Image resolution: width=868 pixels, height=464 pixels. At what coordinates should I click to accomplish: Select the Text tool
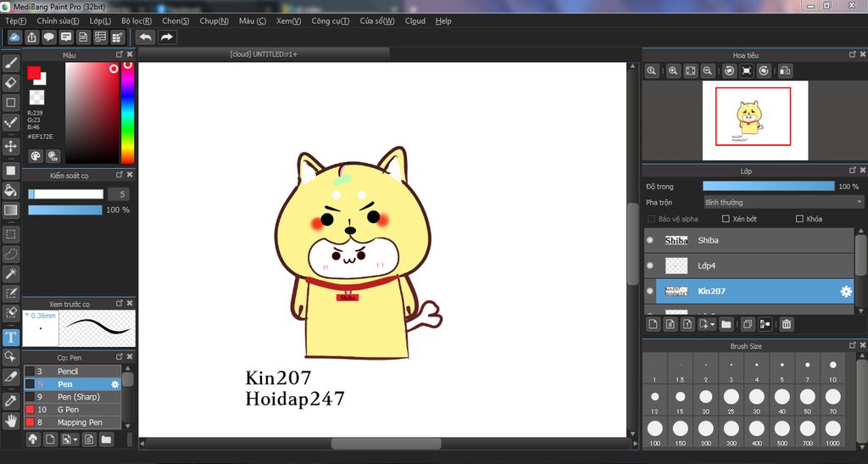10,338
